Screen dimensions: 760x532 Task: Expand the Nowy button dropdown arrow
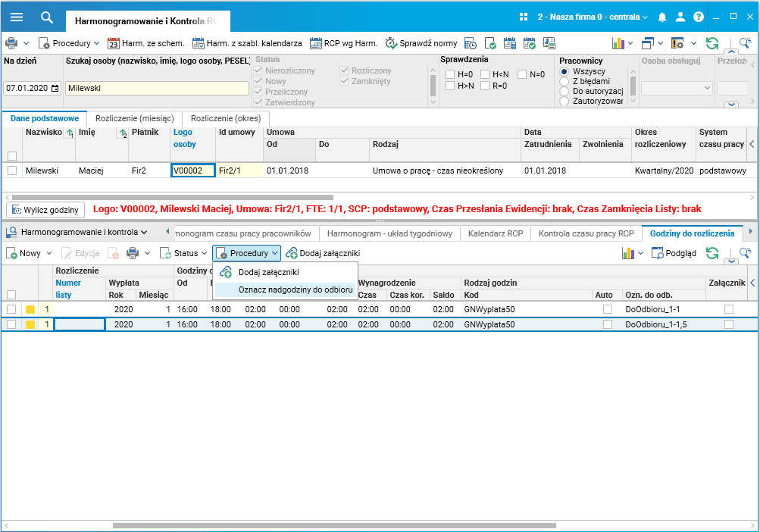(49, 253)
